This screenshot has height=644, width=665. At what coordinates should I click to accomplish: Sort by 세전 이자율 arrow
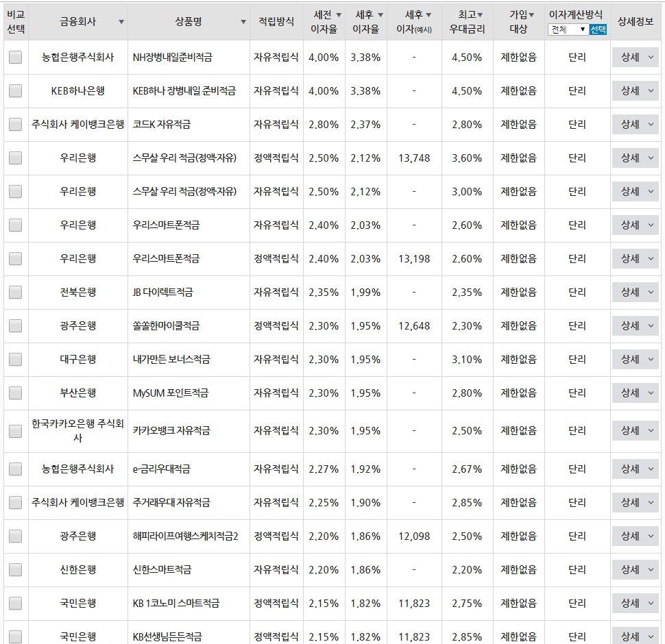[339, 15]
